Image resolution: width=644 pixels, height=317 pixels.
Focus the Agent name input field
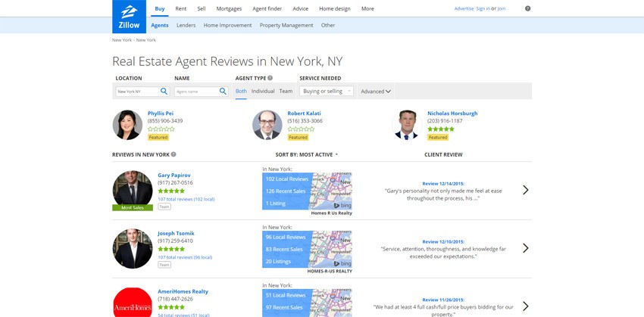point(197,92)
